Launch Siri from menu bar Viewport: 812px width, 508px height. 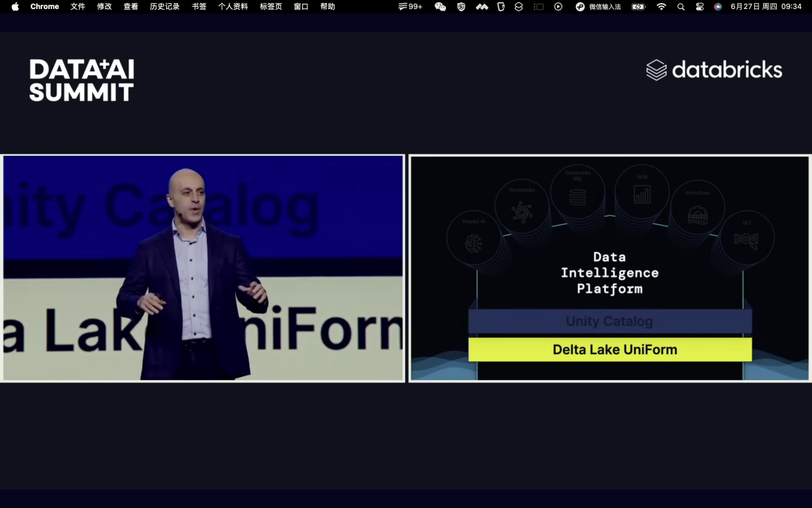click(718, 7)
